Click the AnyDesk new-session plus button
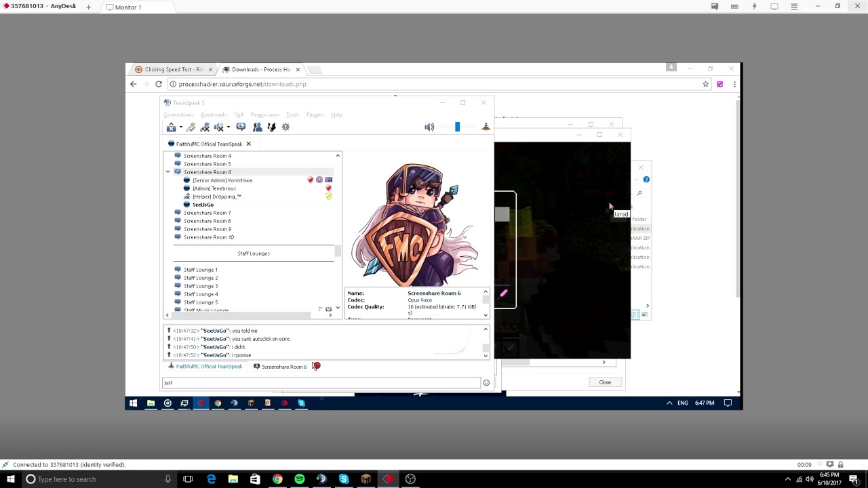Image resolution: width=868 pixels, height=488 pixels. (88, 7)
